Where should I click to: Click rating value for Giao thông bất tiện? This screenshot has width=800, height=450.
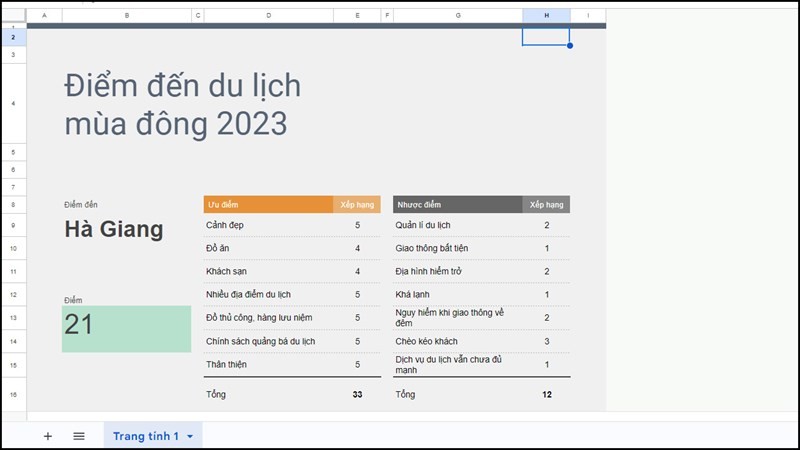546,248
